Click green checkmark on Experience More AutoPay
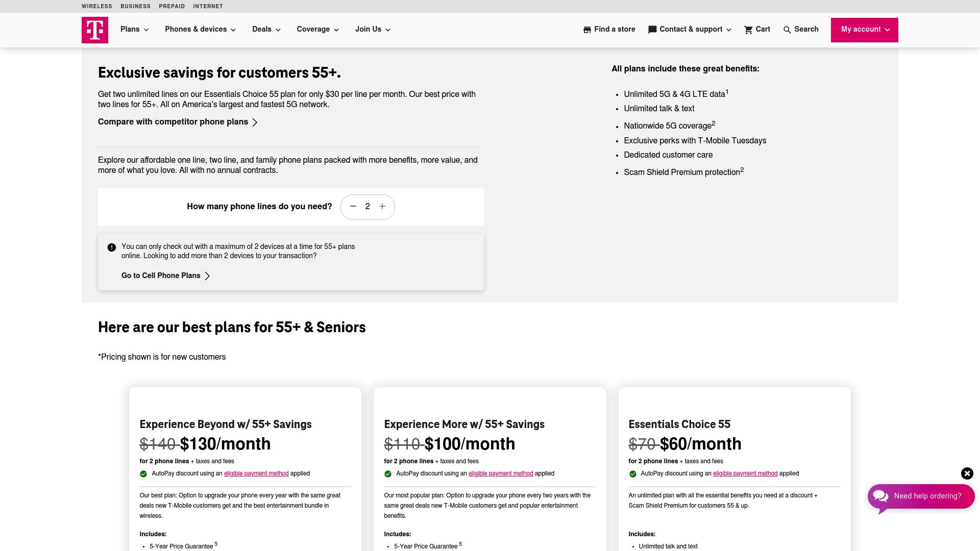 pyautogui.click(x=388, y=474)
